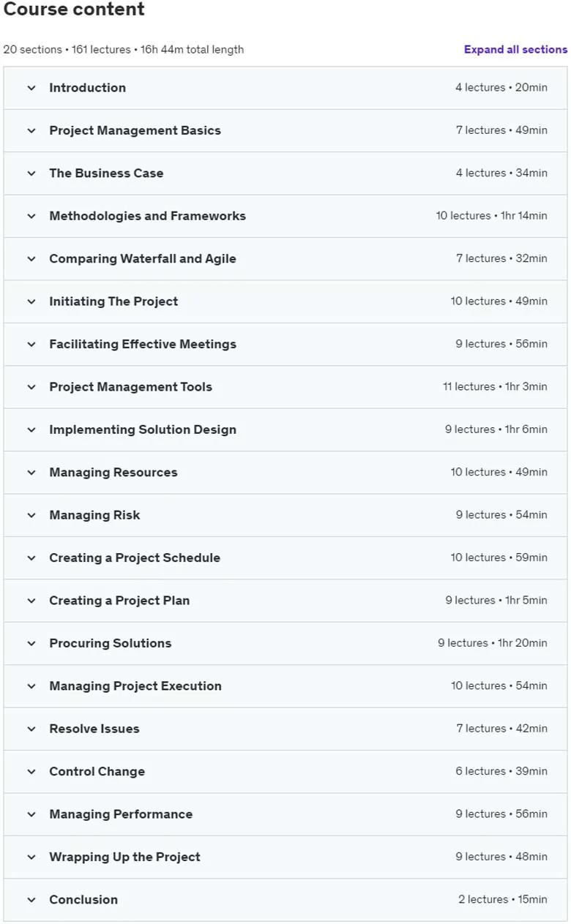571x924 pixels.
Task: Click the Resolve Issues section title
Action: tap(94, 729)
